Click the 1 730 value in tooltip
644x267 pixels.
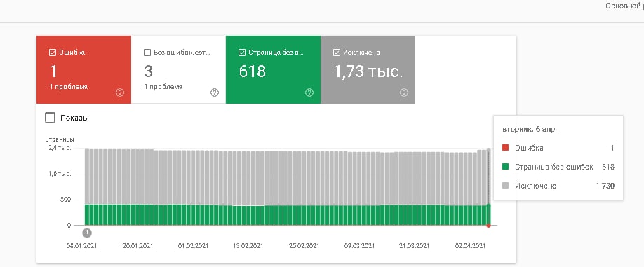tap(605, 186)
